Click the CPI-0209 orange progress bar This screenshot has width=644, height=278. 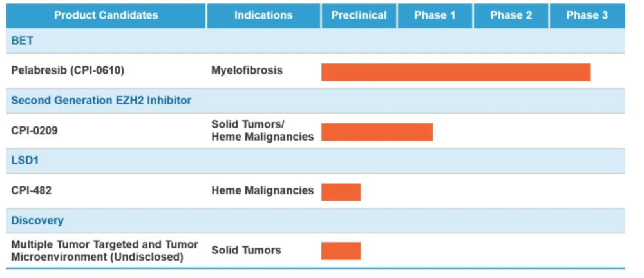click(377, 132)
